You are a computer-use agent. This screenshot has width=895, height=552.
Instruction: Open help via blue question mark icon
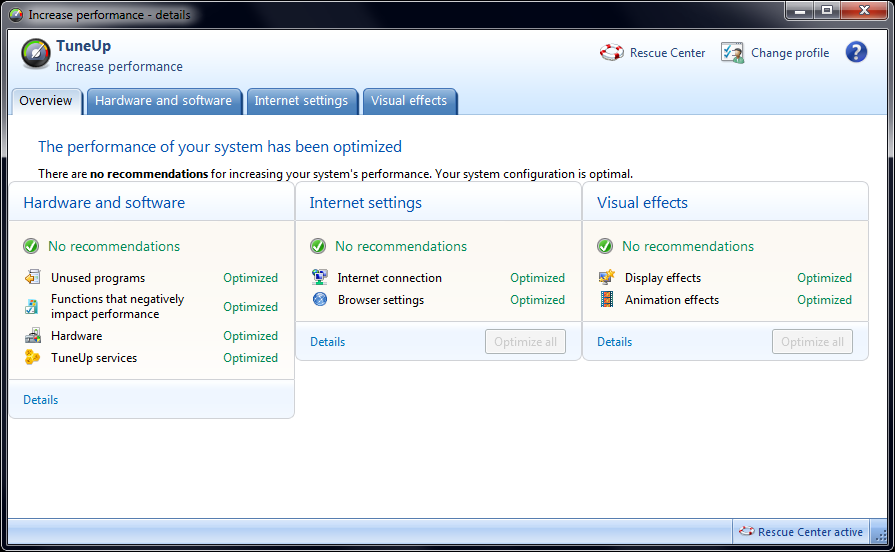(x=856, y=52)
